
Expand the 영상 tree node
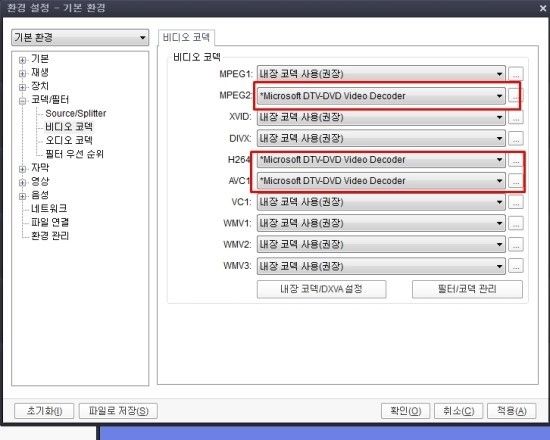(x=22, y=182)
